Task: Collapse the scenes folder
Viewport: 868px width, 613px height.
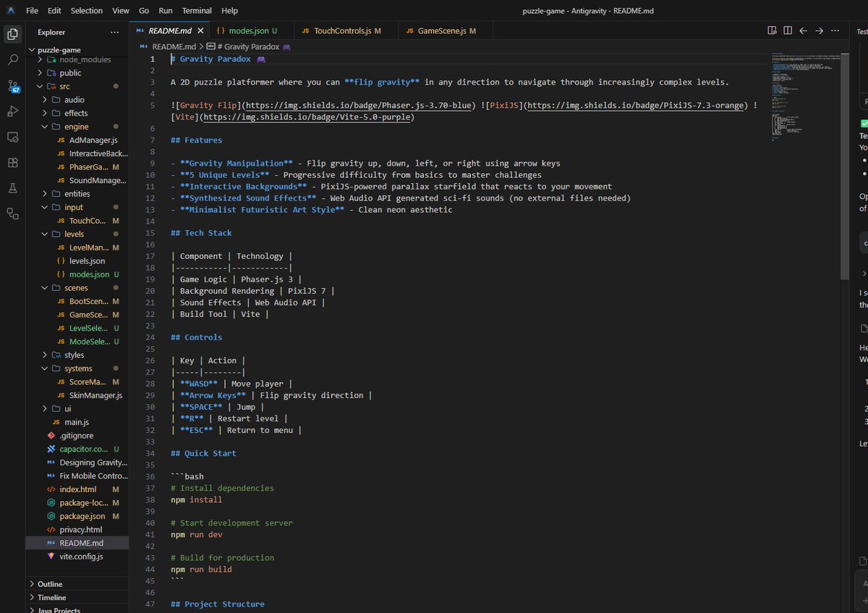Action: (77, 287)
